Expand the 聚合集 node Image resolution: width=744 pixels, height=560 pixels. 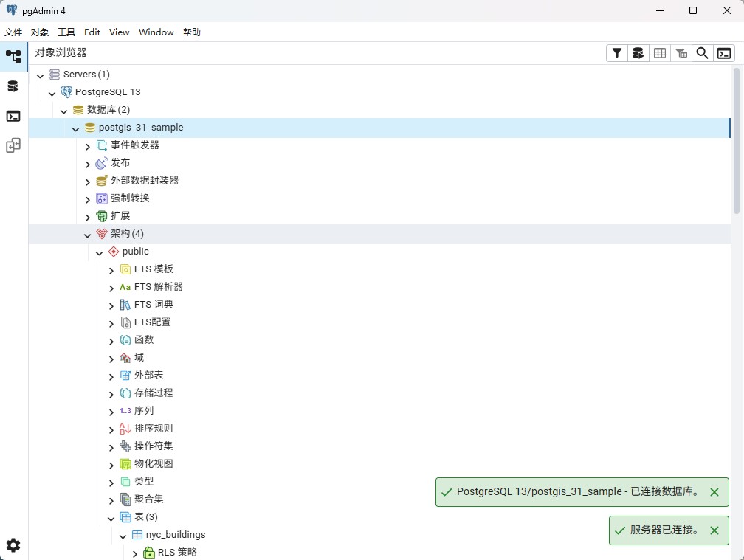click(x=111, y=500)
